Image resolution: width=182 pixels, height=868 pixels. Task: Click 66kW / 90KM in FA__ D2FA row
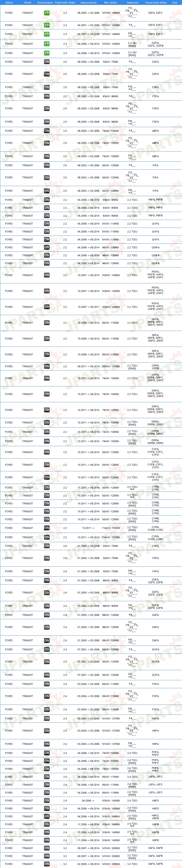click(110, 581)
